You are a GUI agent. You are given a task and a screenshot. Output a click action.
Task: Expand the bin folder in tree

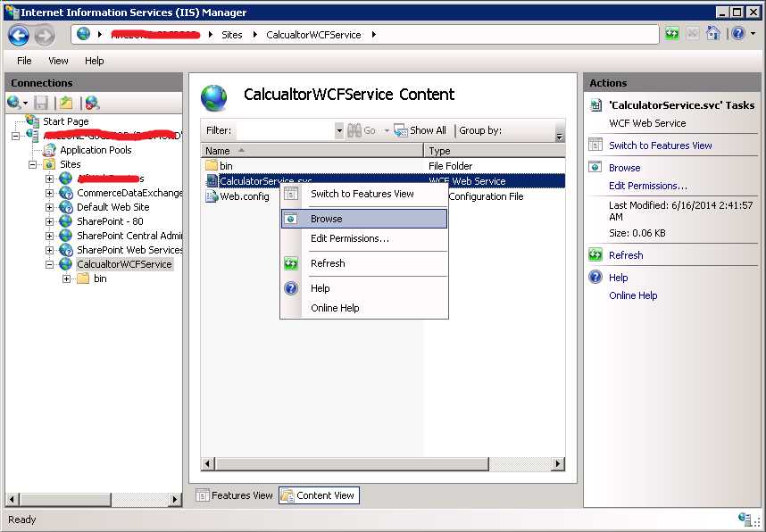pos(66,278)
